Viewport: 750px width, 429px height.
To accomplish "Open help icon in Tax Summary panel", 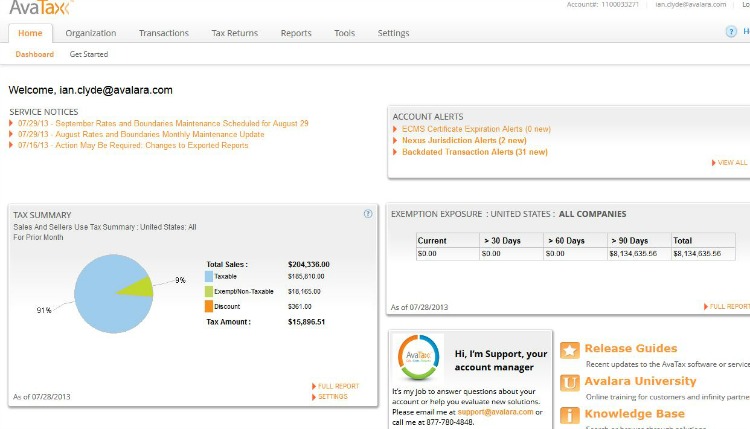I will point(369,214).
